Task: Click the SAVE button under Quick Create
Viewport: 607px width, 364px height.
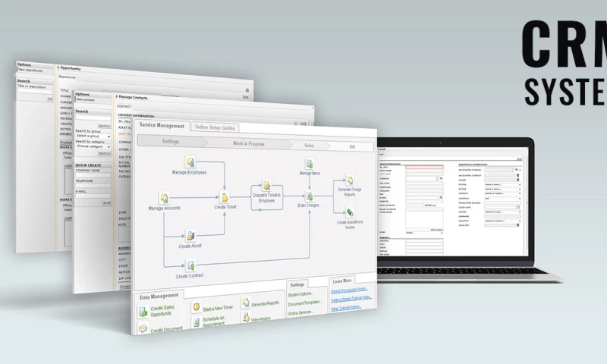Action: tap(106, 202)
